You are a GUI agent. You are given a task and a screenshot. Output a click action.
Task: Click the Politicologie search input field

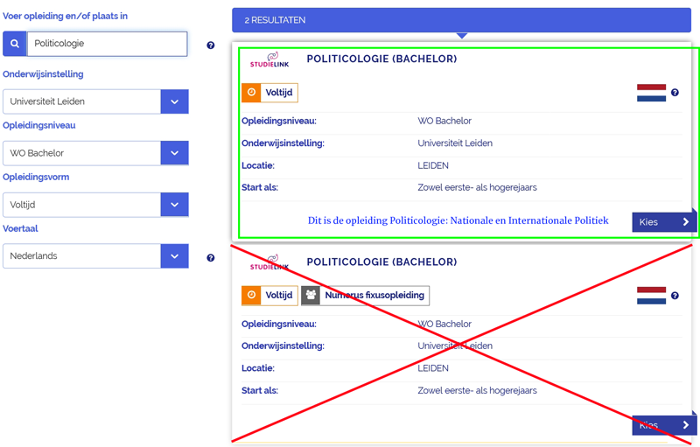(x=107, y=44)
